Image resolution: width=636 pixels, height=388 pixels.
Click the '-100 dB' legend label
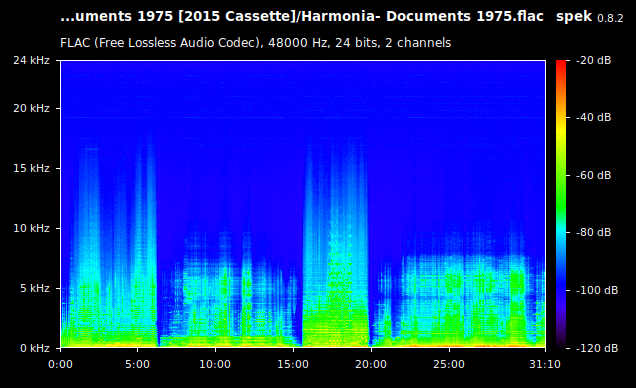click(597, 290)
